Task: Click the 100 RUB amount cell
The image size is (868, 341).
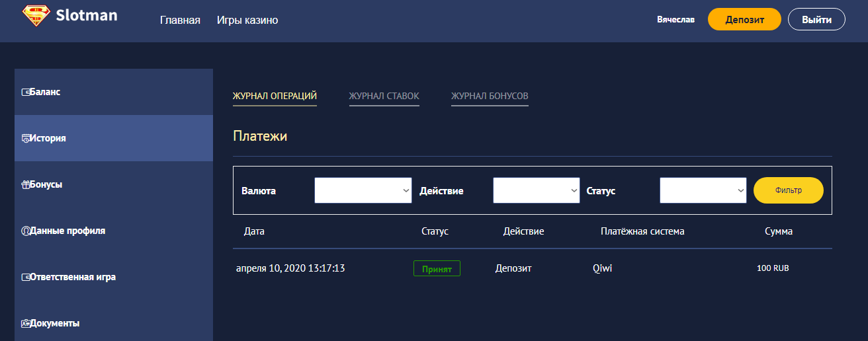Action: (773, 268)
